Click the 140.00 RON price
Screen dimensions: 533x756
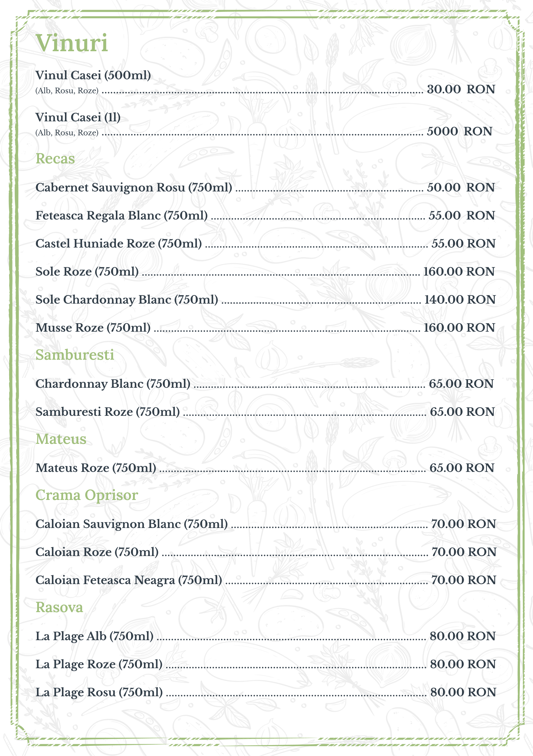[x=460, y=300]
